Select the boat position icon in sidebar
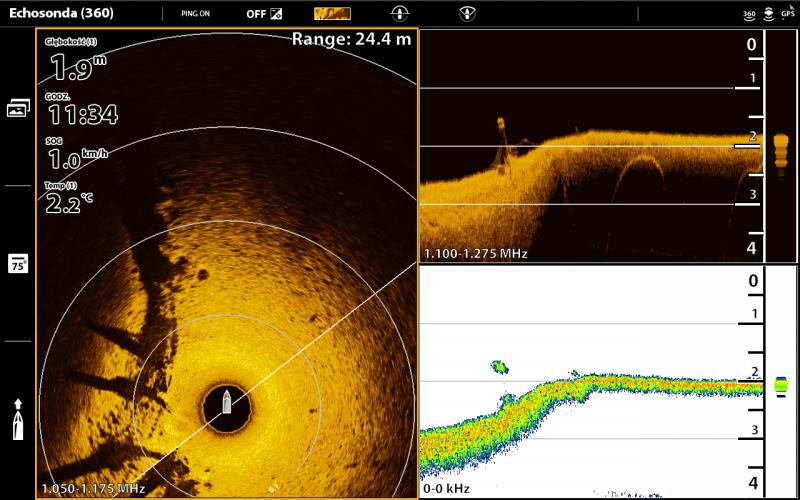Screen dimensions: 800x500 point(18,419)
